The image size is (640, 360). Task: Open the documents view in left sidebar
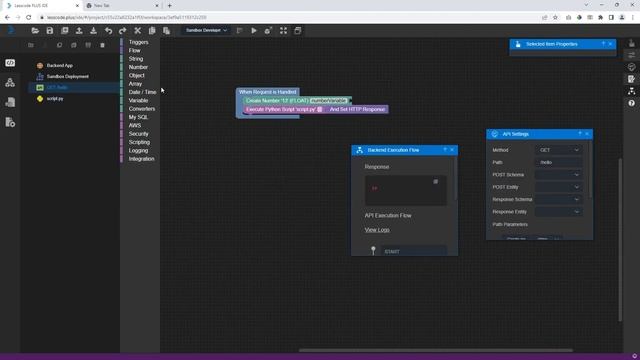tap(10, 102)
